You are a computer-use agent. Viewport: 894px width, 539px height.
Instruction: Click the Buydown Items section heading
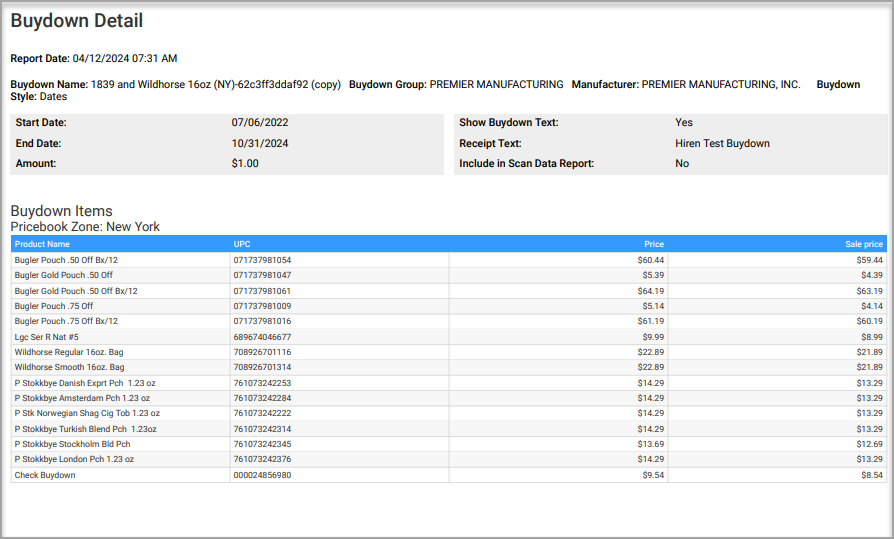coord(62,211)
